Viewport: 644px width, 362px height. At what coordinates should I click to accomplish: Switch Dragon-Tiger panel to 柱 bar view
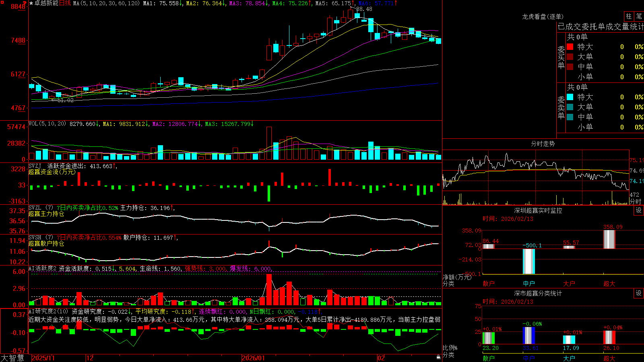pos(629,16)
